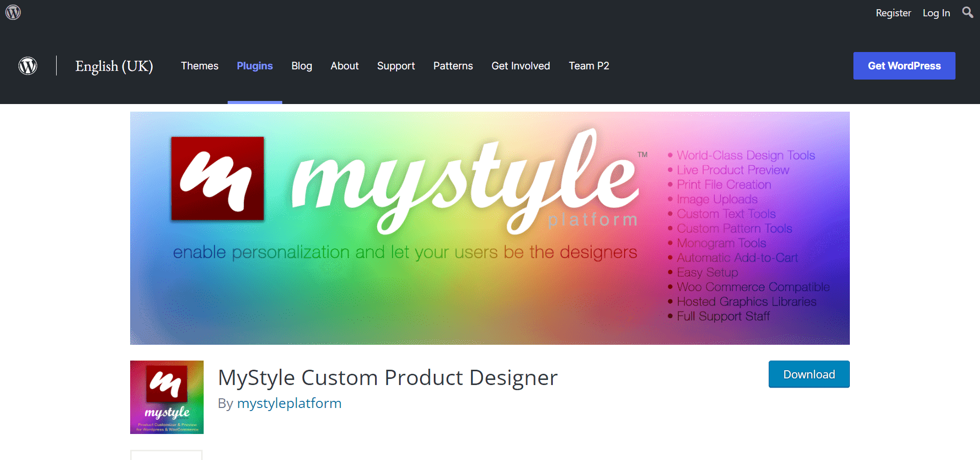Click the MyStyle plugin icon thumbnail
The width and height of the screenshot is (980, 460).
point(166,397)
